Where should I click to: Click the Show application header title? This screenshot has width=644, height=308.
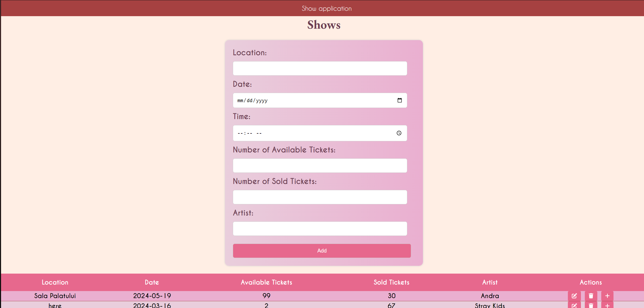pyautogui.click(x=326, y=8)
